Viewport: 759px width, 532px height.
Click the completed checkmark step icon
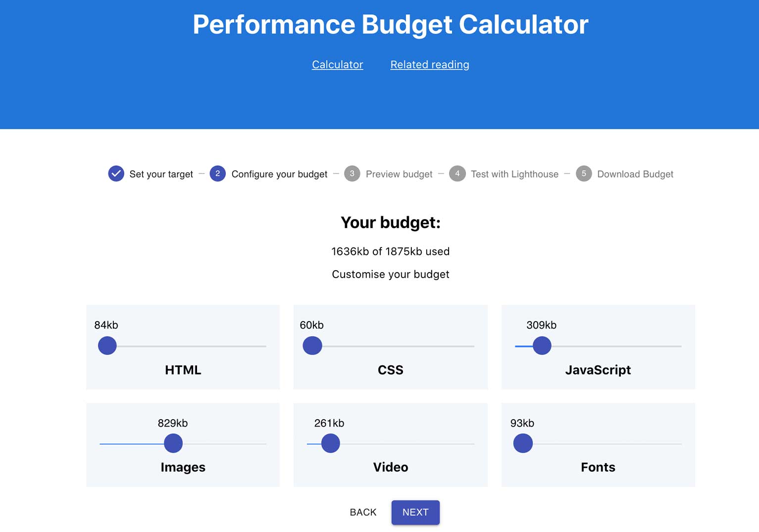116,174
